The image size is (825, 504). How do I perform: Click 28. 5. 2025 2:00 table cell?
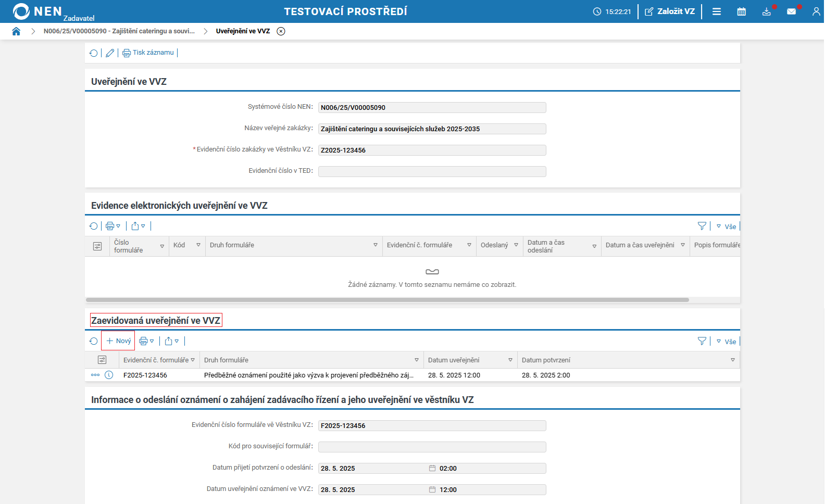[x=546, y=375]
